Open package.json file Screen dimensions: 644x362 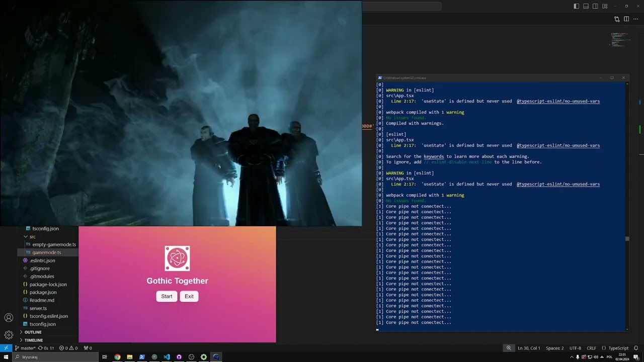(43, 292)
